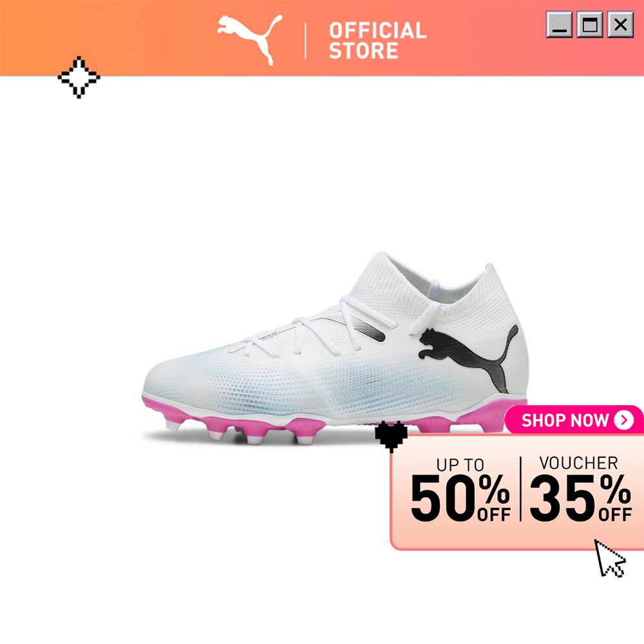Click the white football boot product image
The height and width of the screenshot is (644, 644).
(x=335, y=348)
